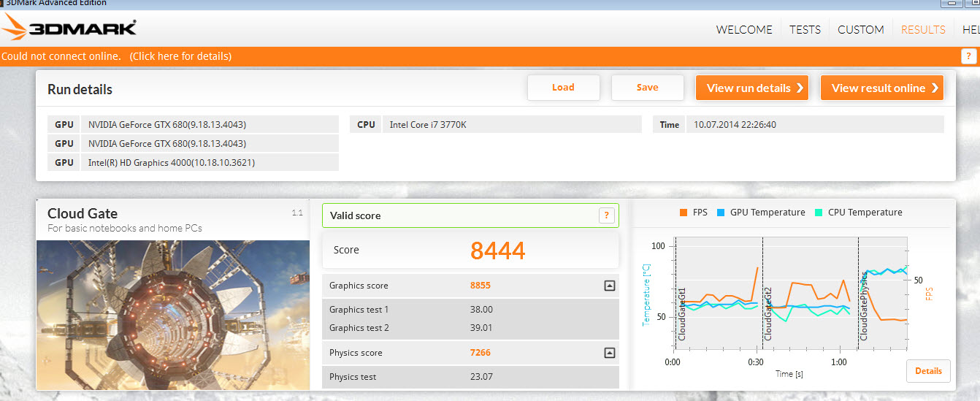Click 'For basic notebooks and home PCs' subtitle
This screenshot has width=980, height=401.
pos(125,228)
